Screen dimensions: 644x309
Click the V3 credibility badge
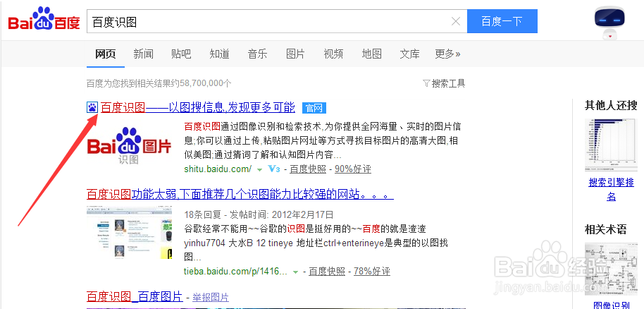[274, 169]
